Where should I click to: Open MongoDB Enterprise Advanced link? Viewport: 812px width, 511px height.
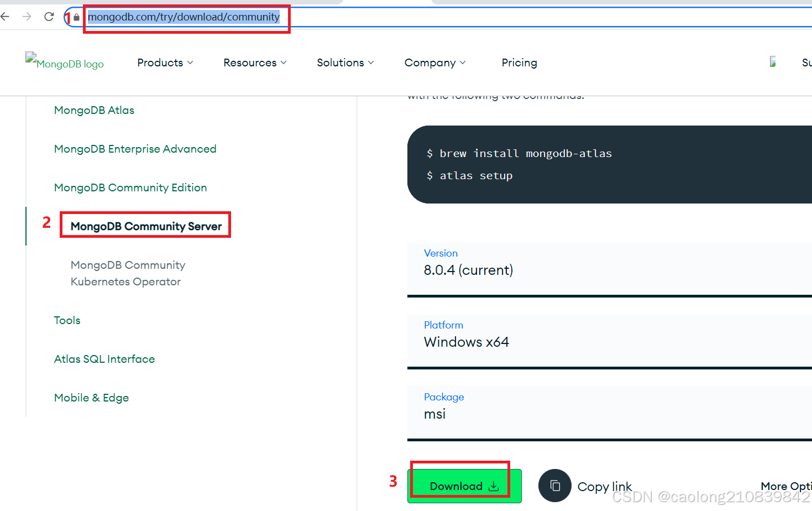(x=135, y=149)
